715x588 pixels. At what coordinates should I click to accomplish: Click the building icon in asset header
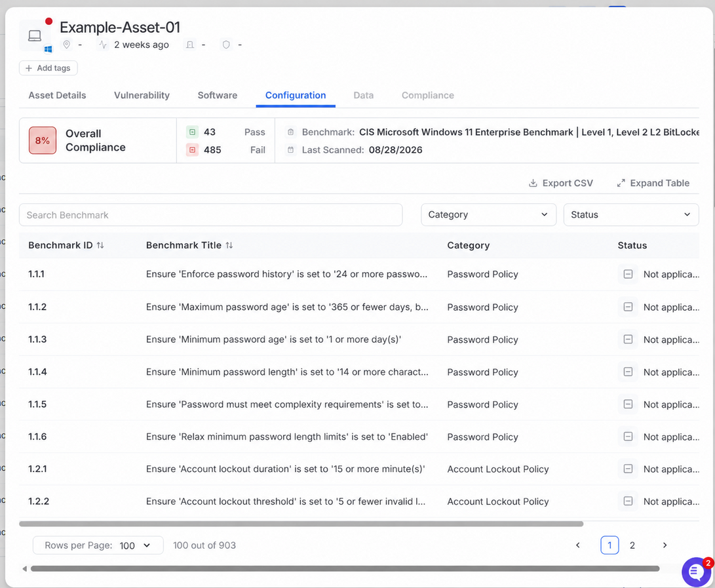point(190,45)
